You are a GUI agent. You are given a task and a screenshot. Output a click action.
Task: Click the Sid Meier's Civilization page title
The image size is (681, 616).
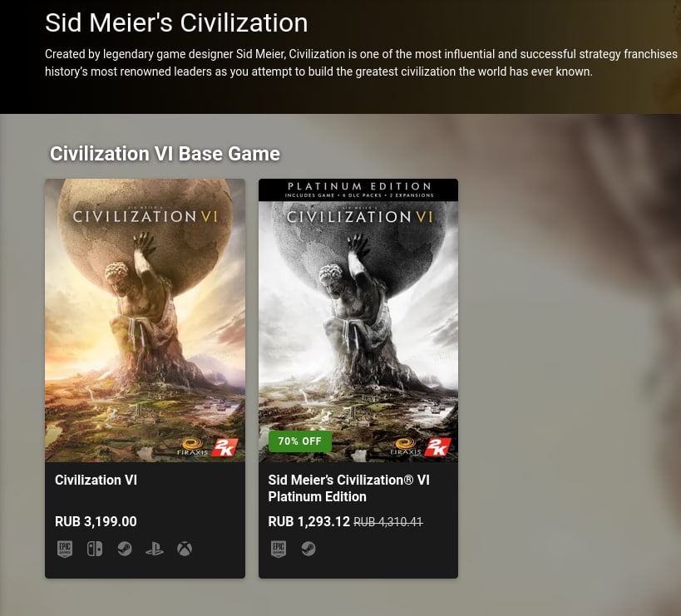[176, 22]
